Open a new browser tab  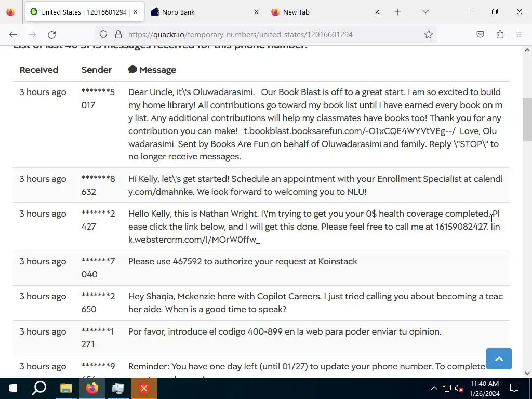pos(397,12)
